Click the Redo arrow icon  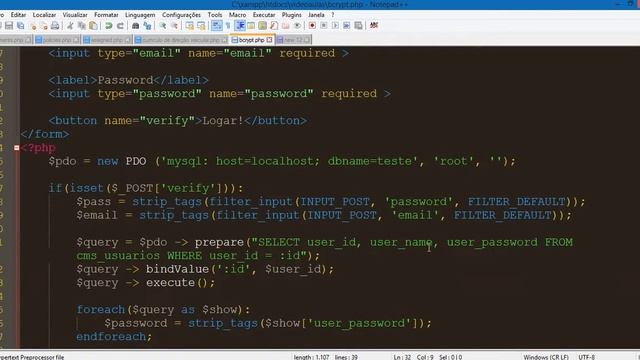click(120, 25)
